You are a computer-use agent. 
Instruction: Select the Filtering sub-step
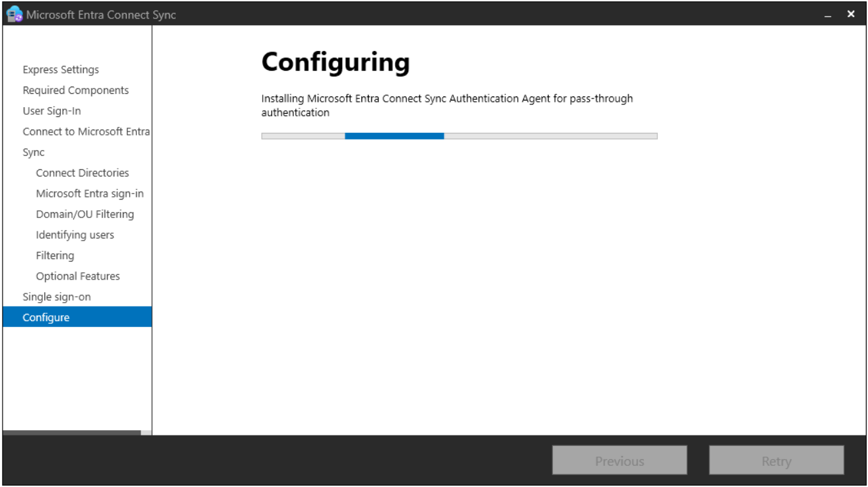point(55,255)
